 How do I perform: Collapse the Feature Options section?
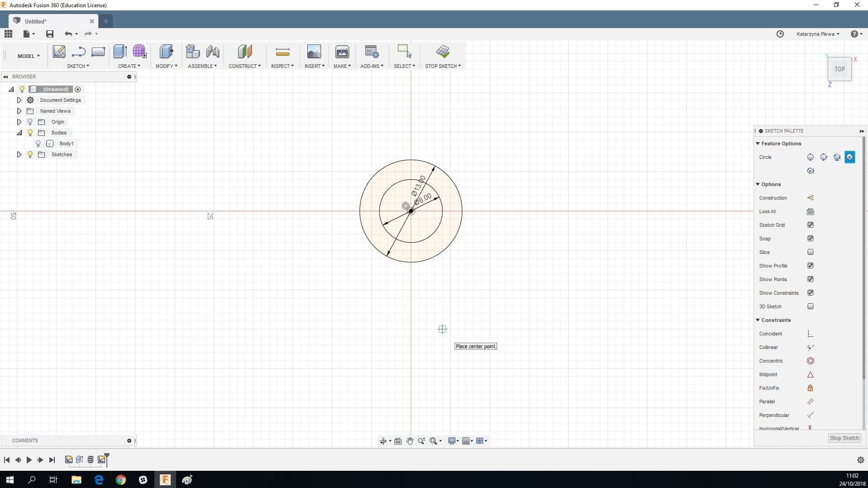(x=758, y=144)
